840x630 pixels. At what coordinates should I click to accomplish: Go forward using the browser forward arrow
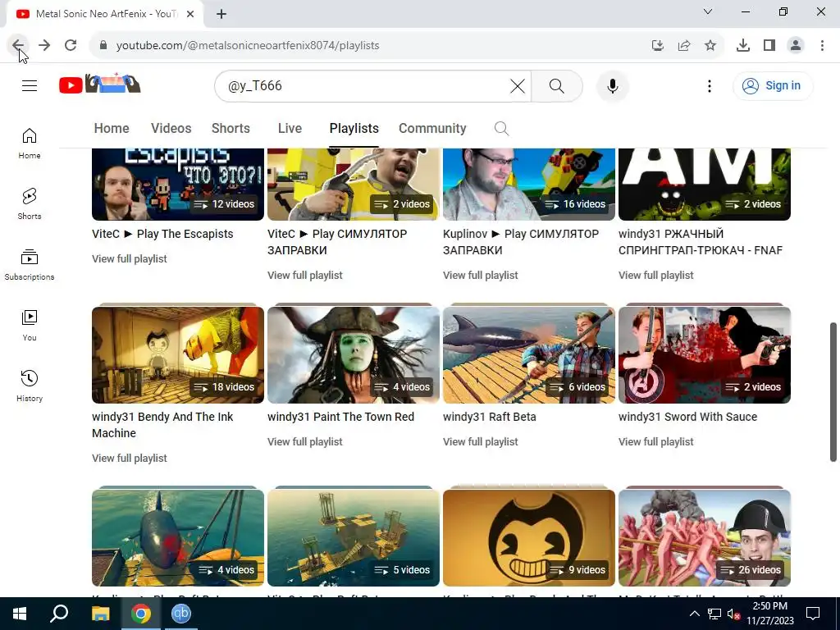click(44, 46)
